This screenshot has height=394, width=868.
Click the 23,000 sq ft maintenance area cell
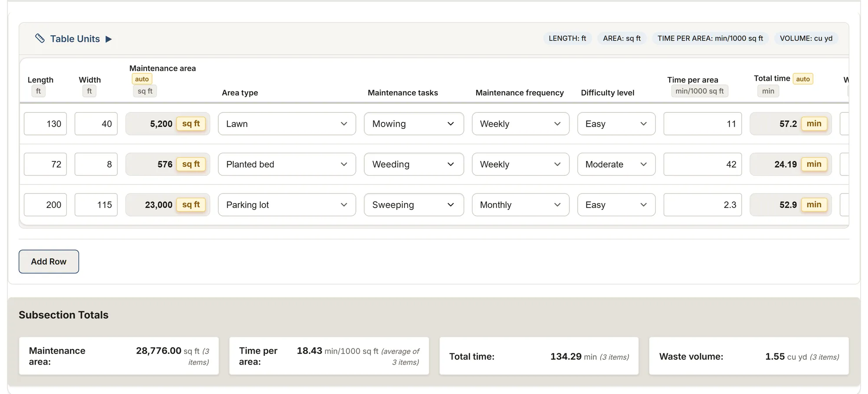pos(168,204)
